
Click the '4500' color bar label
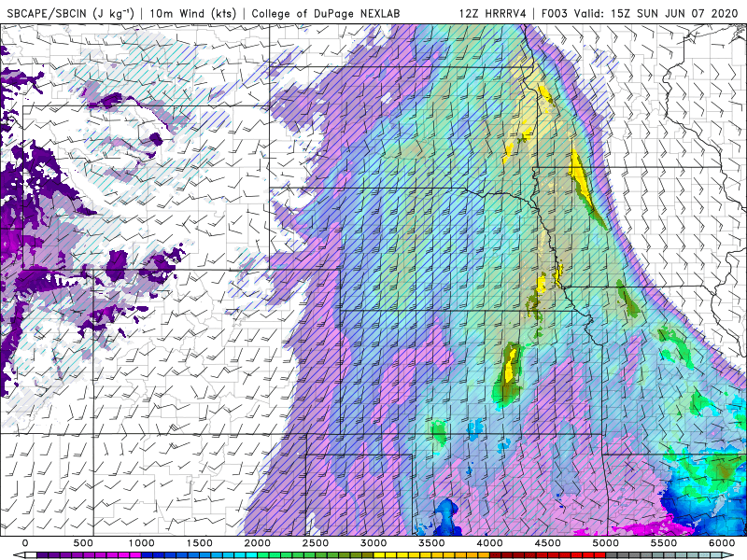[x=548, y=543]
